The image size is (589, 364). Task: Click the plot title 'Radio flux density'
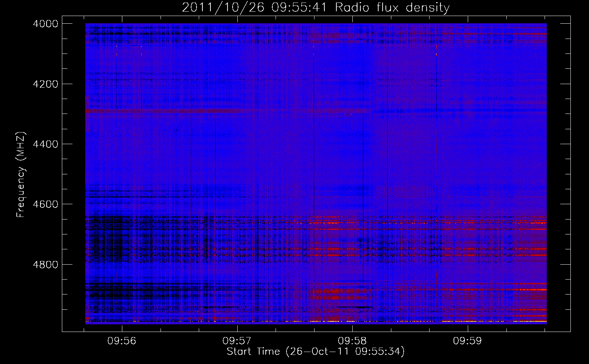pyautogui.click(x=392, y=8)
